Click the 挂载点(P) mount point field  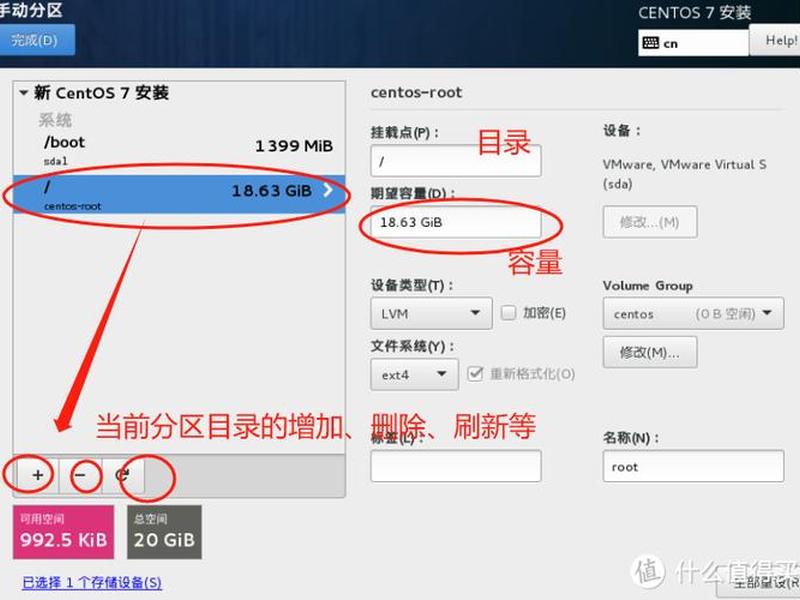point(456,161)
